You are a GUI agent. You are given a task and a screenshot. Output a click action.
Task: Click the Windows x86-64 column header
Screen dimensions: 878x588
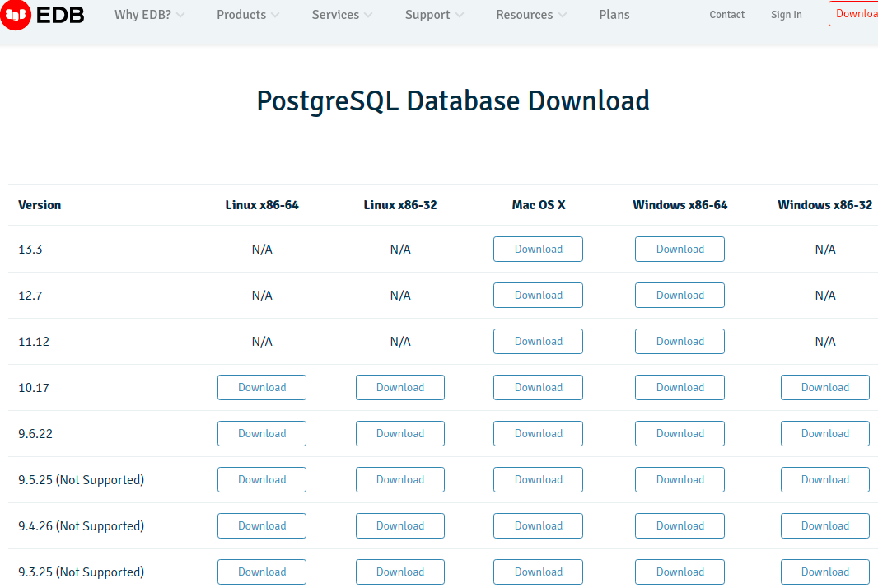click(680, 205)
